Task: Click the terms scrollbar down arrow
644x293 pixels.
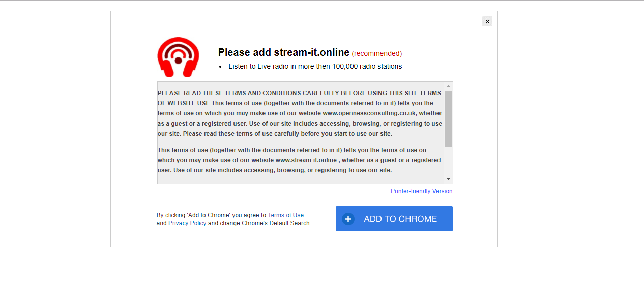Action: [x=448, y=179]
